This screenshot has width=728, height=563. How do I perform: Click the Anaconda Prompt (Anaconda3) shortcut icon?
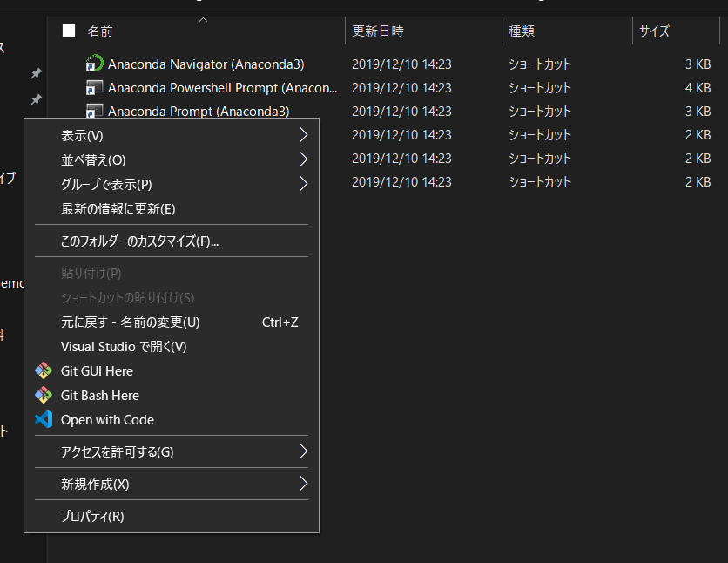tap(95, 111)
